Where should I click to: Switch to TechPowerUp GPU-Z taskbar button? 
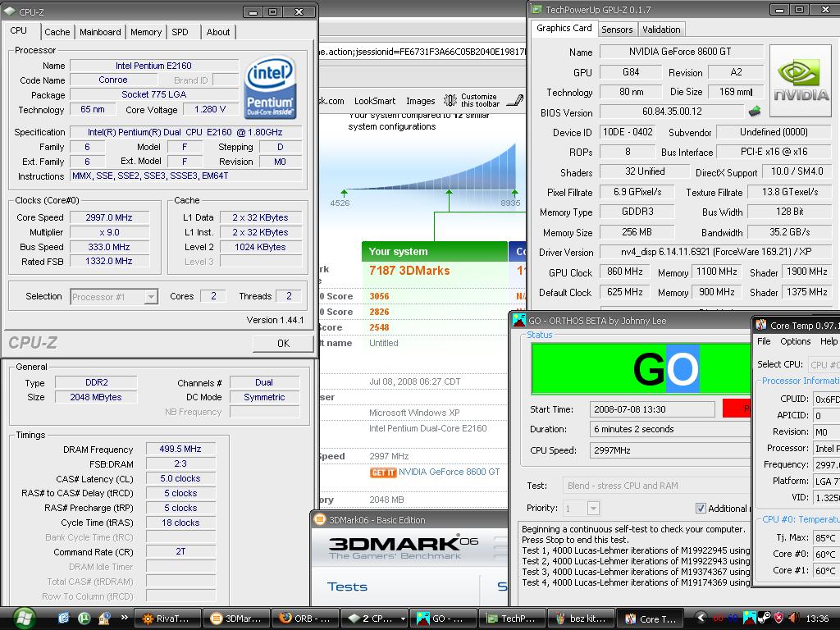(x=512, y=619)
